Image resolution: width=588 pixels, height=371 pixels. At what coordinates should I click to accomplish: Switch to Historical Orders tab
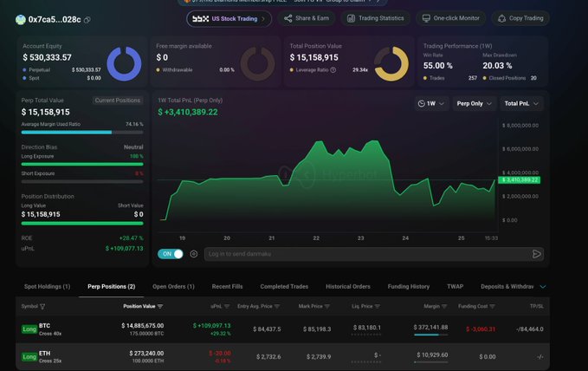[x=348, y=287]
